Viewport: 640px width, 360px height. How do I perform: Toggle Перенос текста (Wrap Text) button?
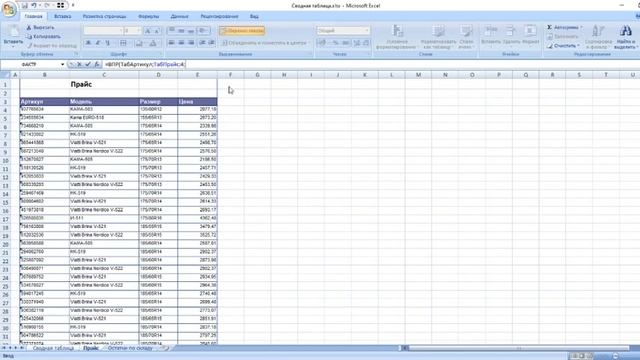pos(242,31)
